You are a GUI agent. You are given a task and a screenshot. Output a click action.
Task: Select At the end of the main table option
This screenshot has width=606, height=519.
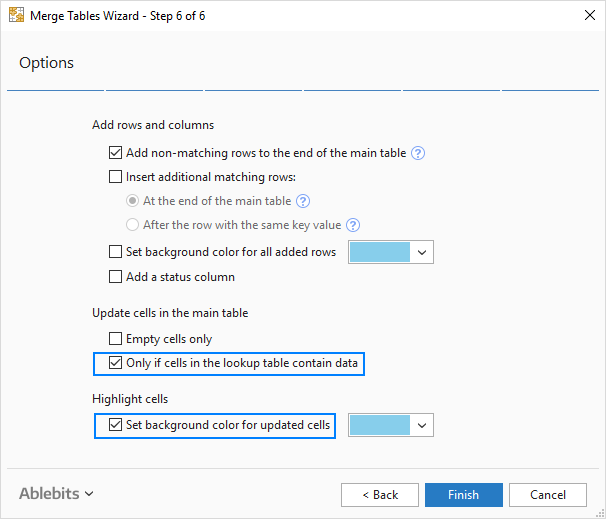coord(133,201)
